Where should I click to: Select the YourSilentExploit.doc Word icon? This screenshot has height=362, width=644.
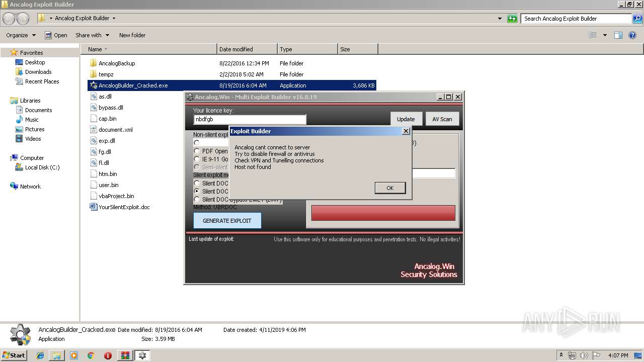click(93, 207)
